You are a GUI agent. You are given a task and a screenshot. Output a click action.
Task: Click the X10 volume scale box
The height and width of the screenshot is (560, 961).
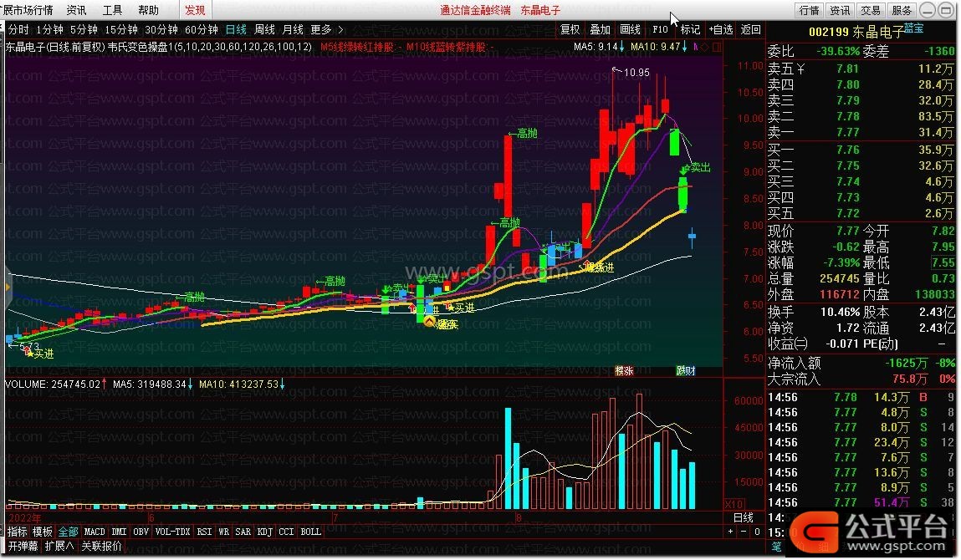point(734,504)
